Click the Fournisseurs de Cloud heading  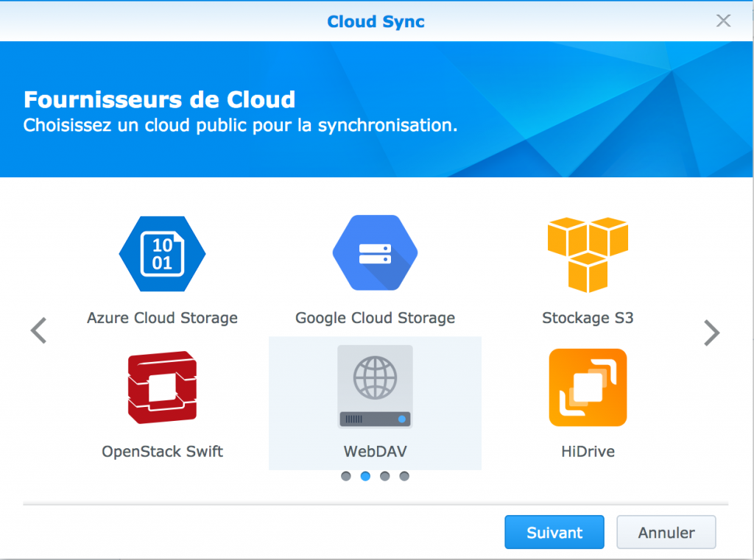(x=159, y=99)
